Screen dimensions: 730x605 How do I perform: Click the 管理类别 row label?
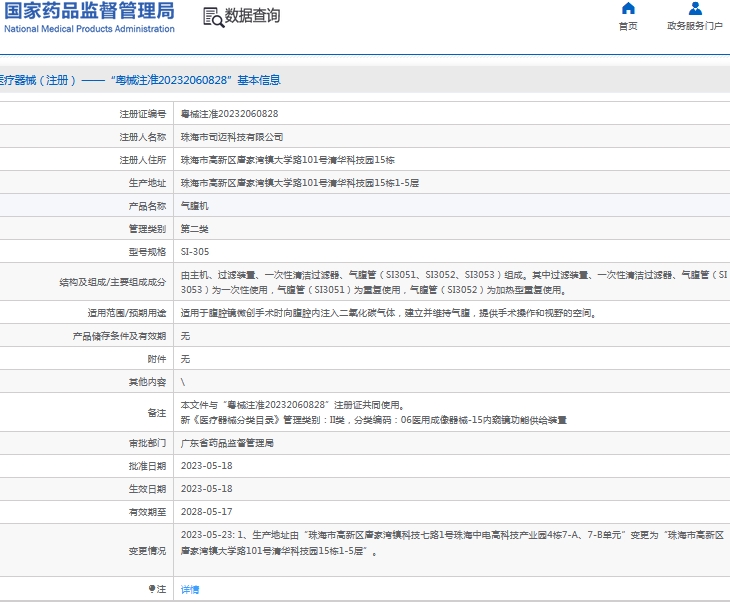pyautogui.click(x=148, y=229)
